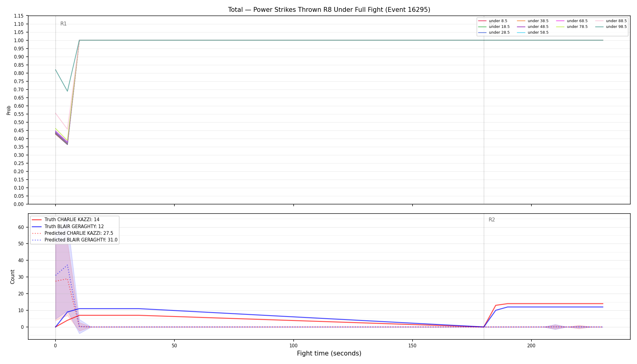The height and width of the screenshot is (364, 637).
Task: Click the 150 tick on the time axis
Action: point(413,345)
